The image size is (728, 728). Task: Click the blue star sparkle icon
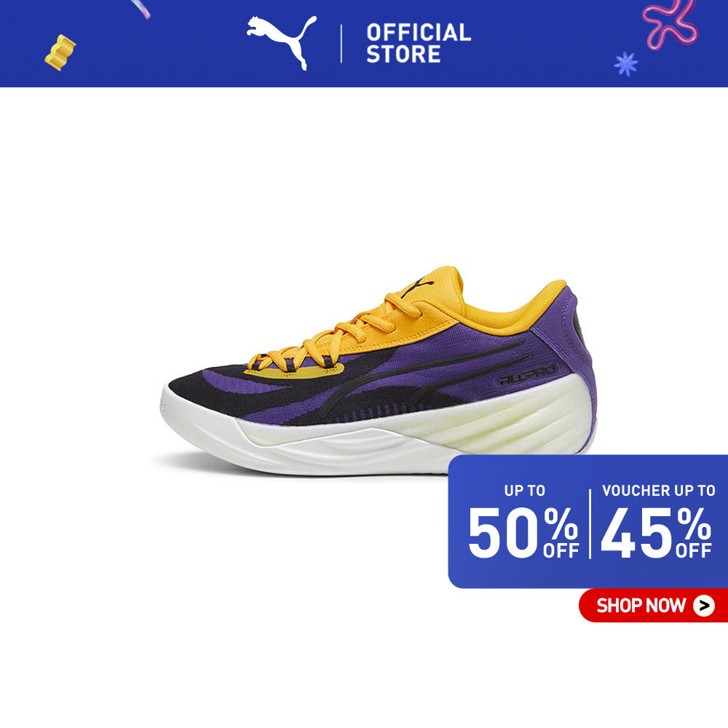pos(626,64)
